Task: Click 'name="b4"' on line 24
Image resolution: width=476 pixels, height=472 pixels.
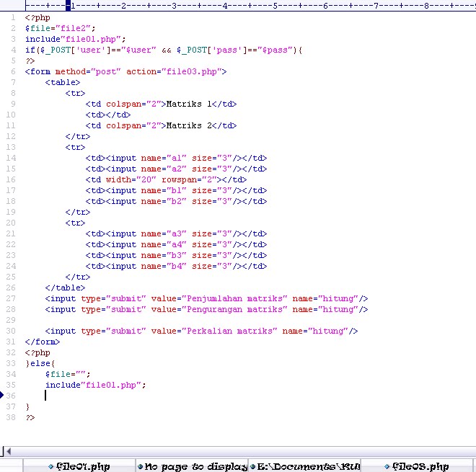Action: click(164, 267)
